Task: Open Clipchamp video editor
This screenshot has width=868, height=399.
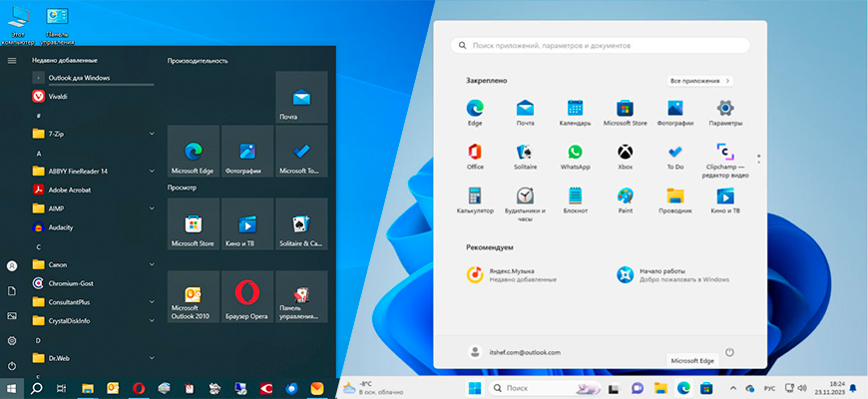Action: [725, 161]
